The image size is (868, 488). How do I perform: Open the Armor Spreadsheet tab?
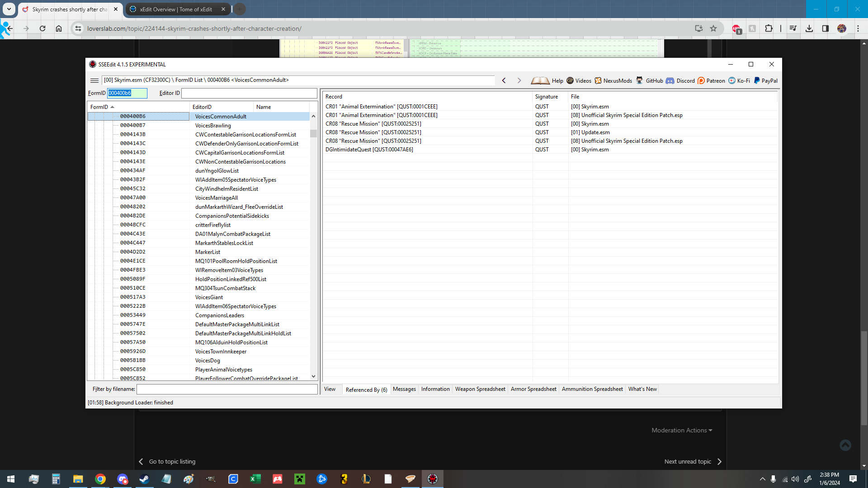tap(533, 389)
